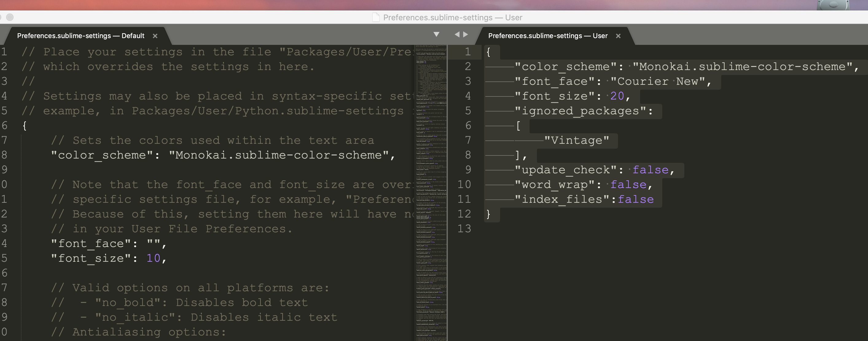Close the User preferences tab
Image resolution: width=868 pixels, height=341 pixels.
(618, 36)
